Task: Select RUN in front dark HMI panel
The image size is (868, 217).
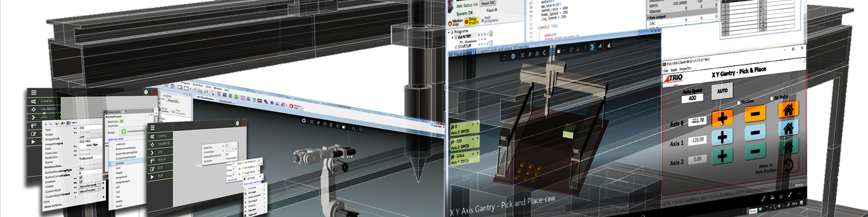Action: tap(159, 176)
